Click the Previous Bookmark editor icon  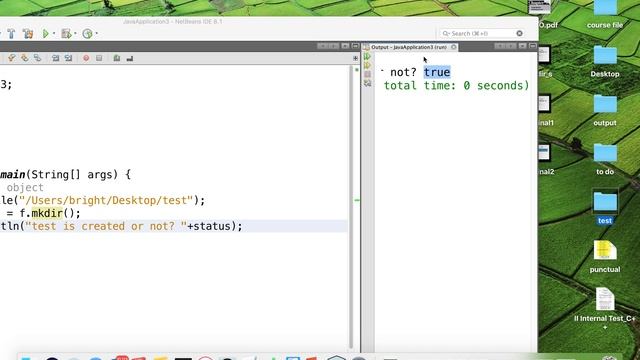(11, 58)
